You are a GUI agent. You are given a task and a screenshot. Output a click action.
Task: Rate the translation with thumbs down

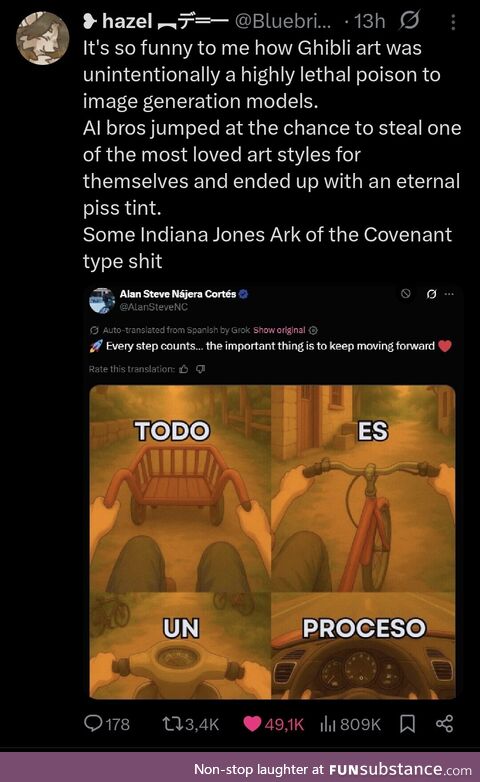coord(201,369)
